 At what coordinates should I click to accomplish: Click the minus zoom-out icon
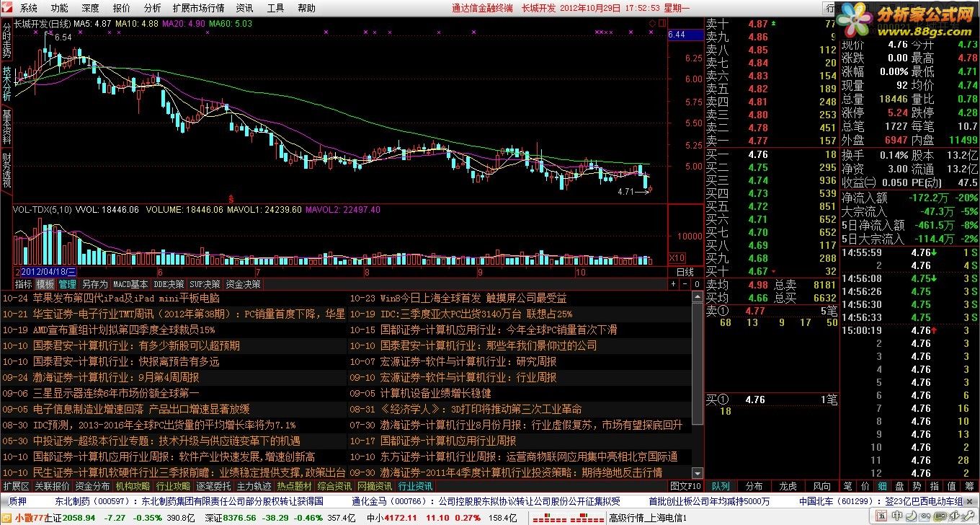click(685, 284)
